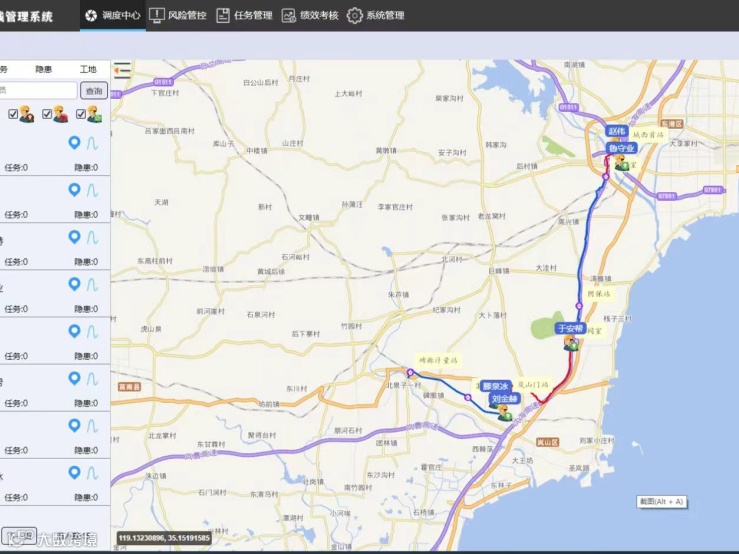Click the red-bag worker legend icon
Viewport: 739px width, 554px height.
(x=60, y=114)
